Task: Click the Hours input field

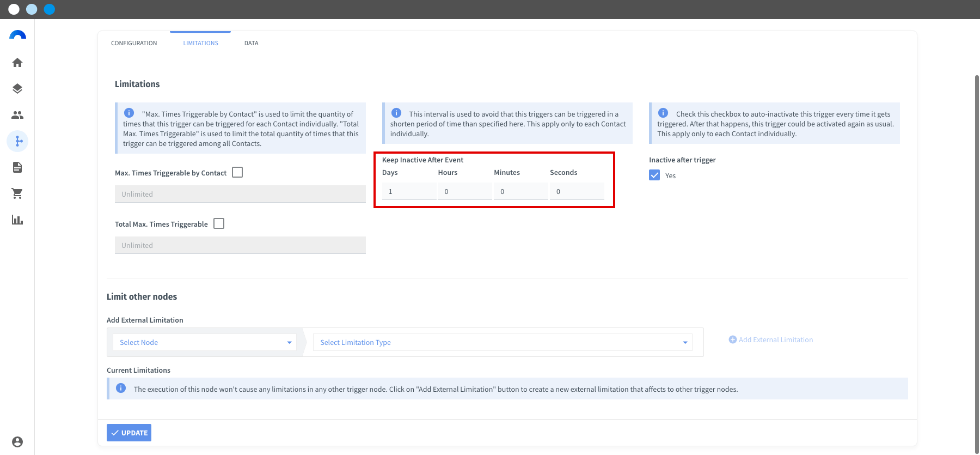Action: (465, 191)
